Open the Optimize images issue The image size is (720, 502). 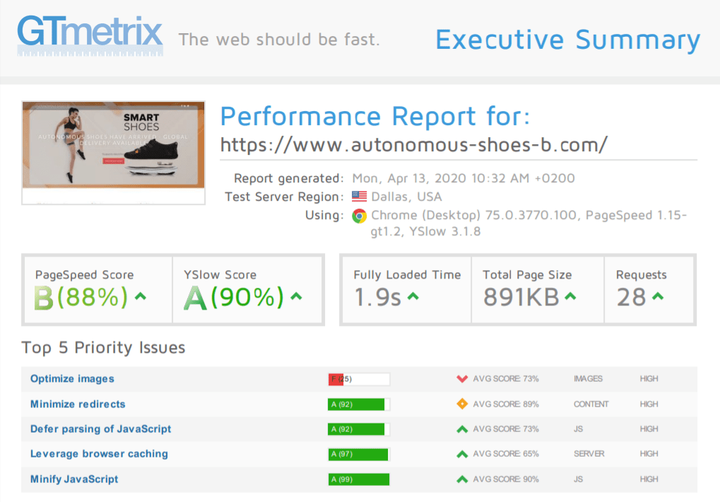[x=72, y=379]
